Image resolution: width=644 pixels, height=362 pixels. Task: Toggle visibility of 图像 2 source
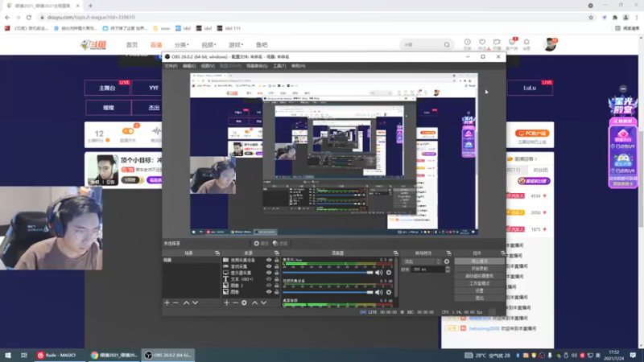pyautogui.click(x=269, y=286)
